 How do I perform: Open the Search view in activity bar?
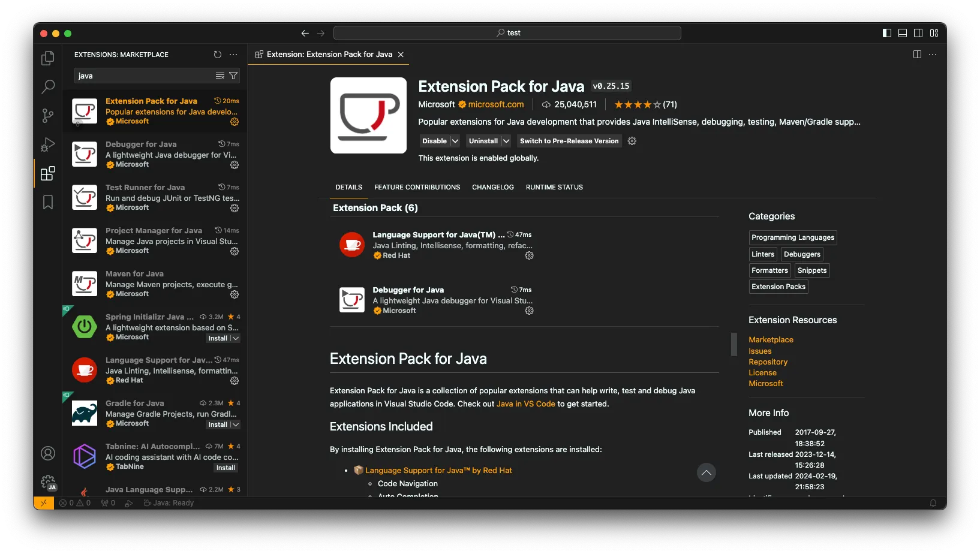pyautogui.click(x=48, y=87)
